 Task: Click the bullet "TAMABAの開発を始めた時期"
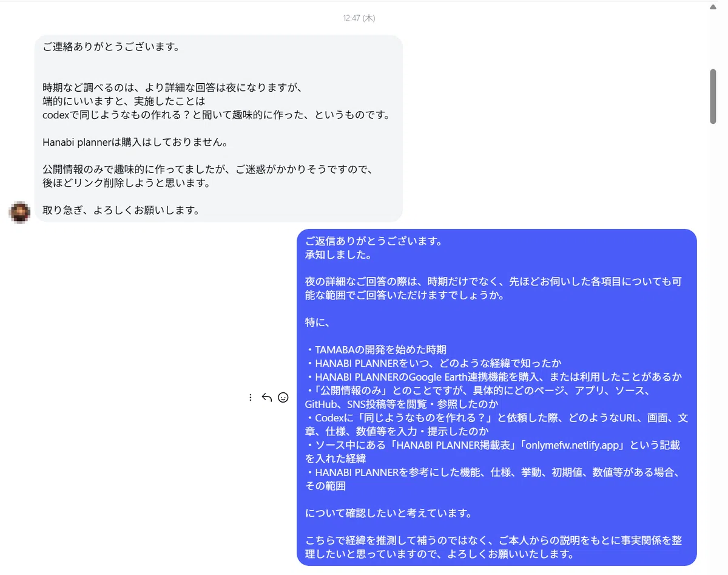pos(376,350)
